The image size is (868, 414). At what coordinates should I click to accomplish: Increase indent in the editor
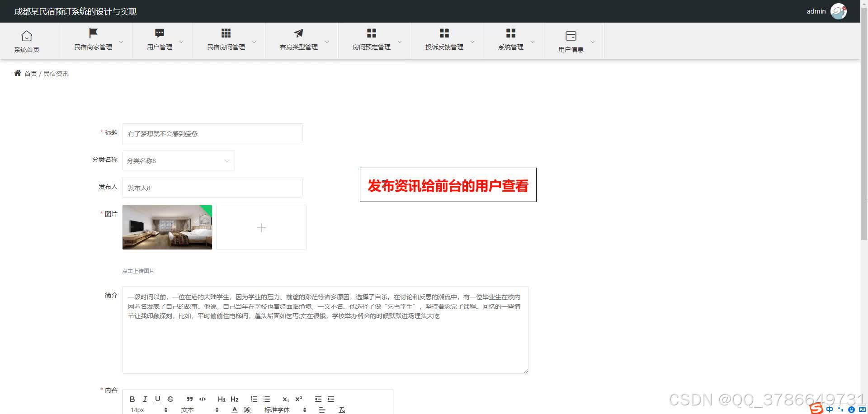point(331,399)
